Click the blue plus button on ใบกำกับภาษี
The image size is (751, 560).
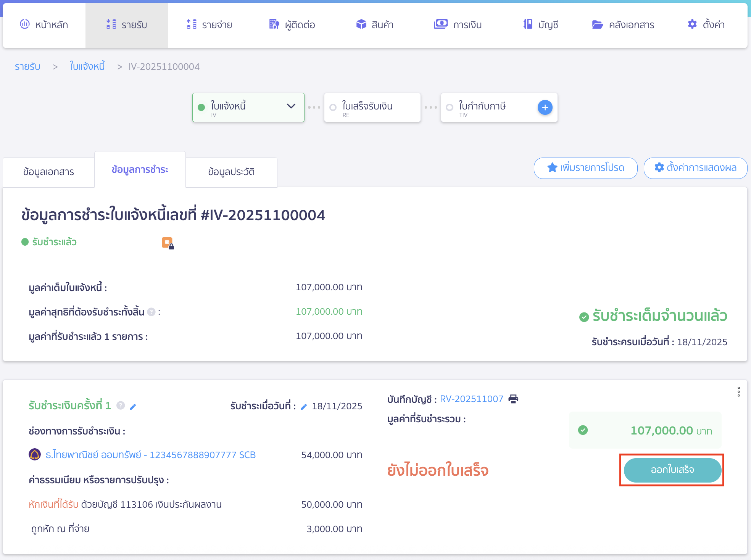point(545,108)
